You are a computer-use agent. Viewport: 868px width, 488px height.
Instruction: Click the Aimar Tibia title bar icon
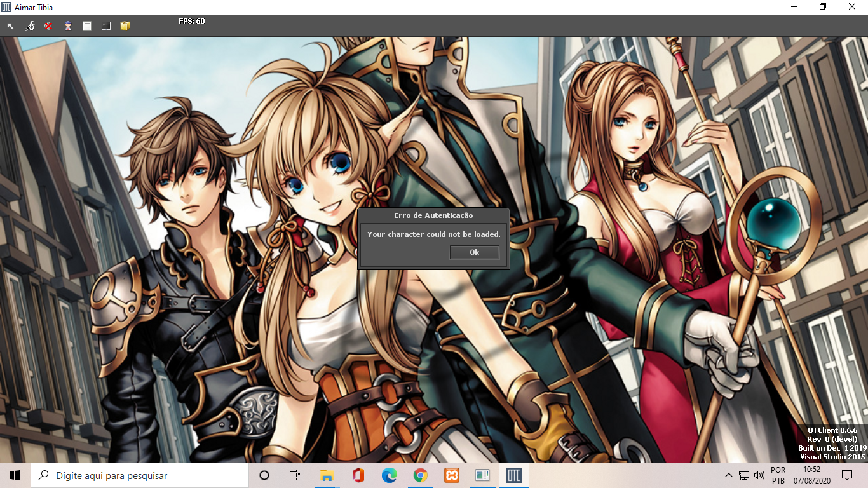7,7
